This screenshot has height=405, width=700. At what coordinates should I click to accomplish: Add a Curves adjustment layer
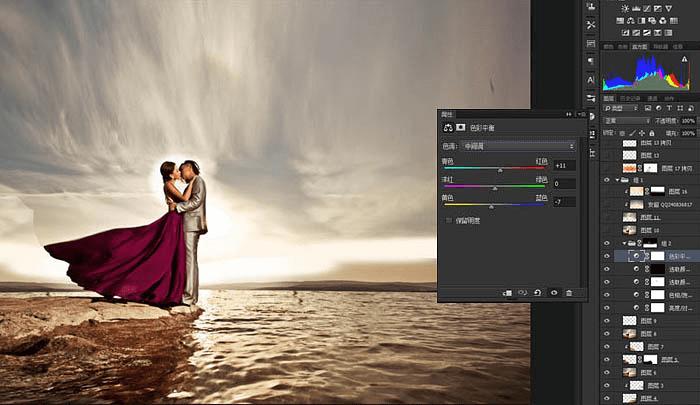click(647, 8)
